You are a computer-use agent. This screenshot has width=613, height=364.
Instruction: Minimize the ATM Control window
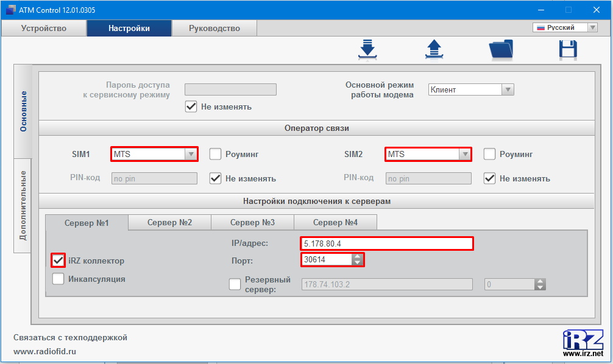541,10
